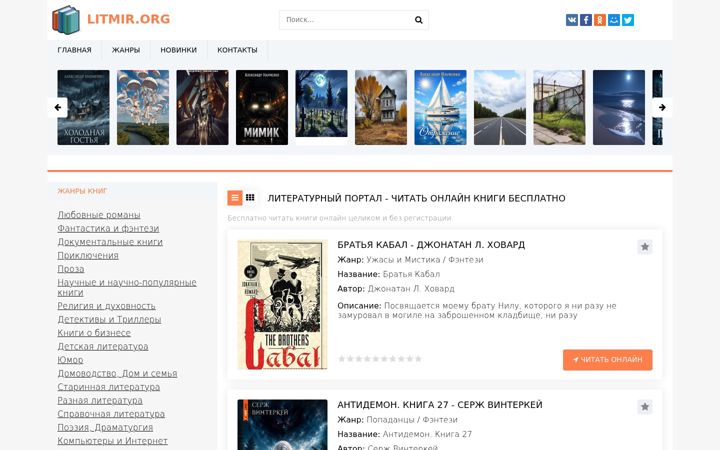The image size is (720, 450).
Task: Click Попаданцы / Фэнтези genre text
Action: coord(412,419)
